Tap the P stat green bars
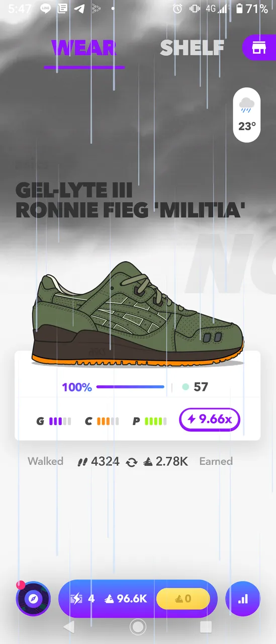The image size is (276, 644). pyautogui.click(x=149, y=421)
